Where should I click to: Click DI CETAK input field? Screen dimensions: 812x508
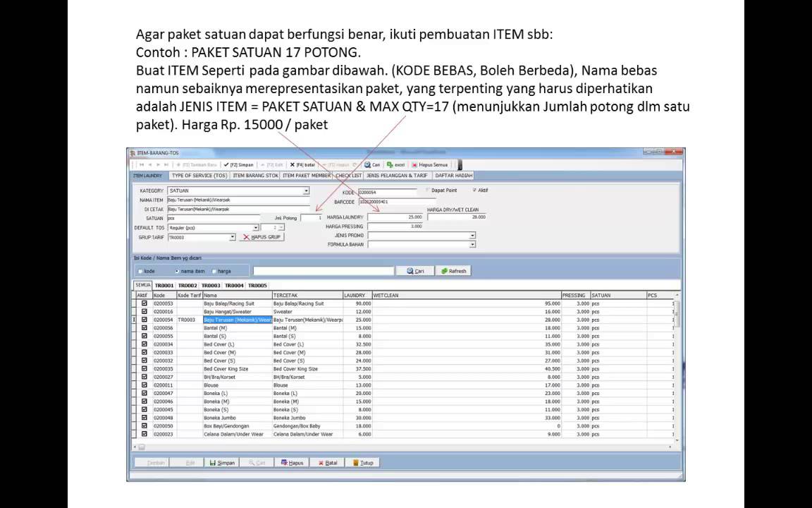point(238,209)
